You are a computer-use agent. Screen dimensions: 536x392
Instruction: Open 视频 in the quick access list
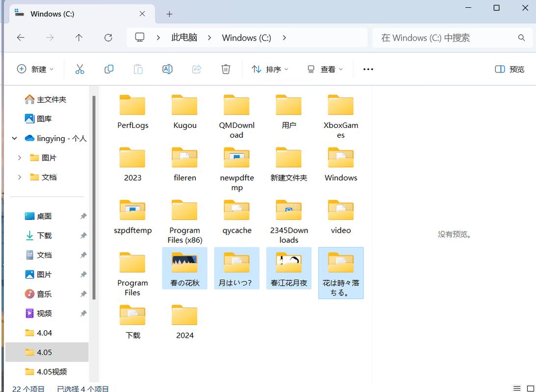[47, 314]
